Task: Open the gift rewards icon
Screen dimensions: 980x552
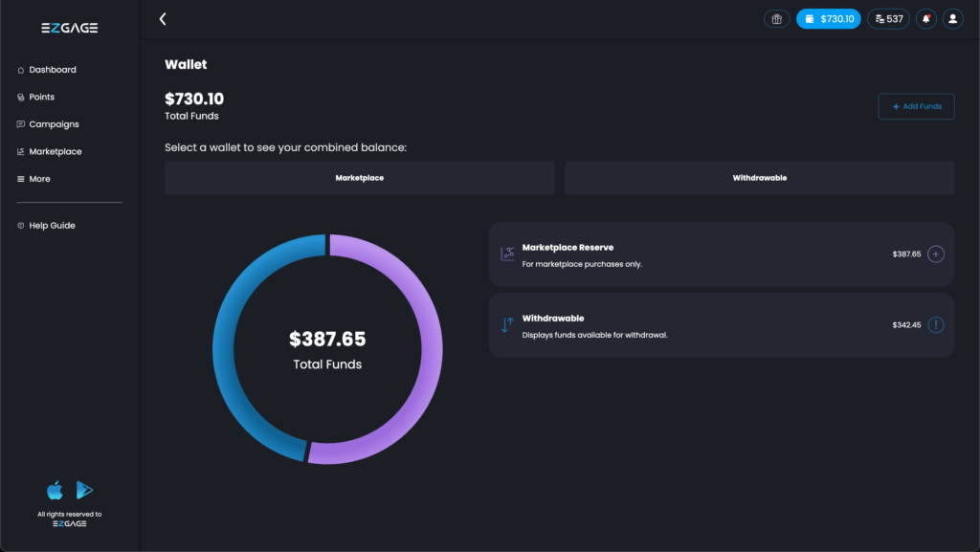Action: pos(776,19)
